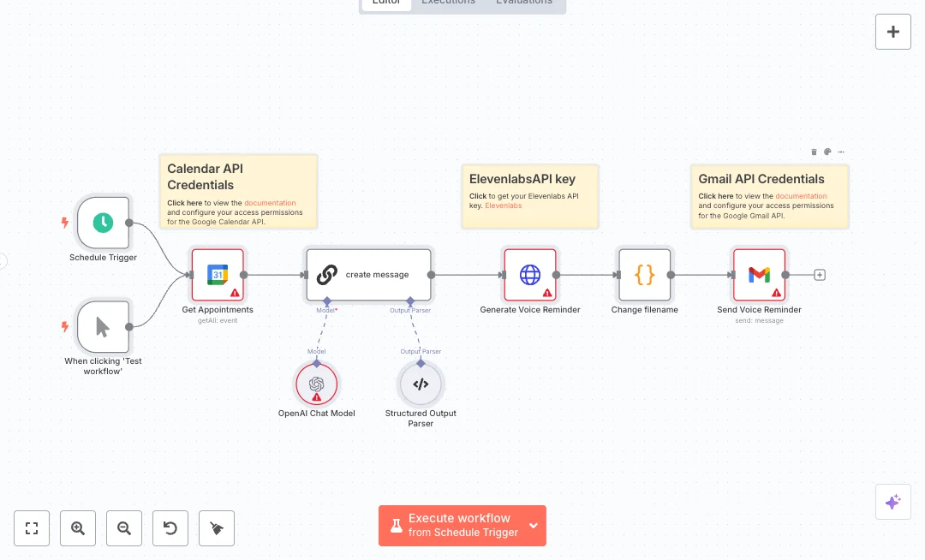Click the manual Test workflow trigger node
The height and width of the screenshot is (560, 925).
pyautogui.click(x=103, y=326)
